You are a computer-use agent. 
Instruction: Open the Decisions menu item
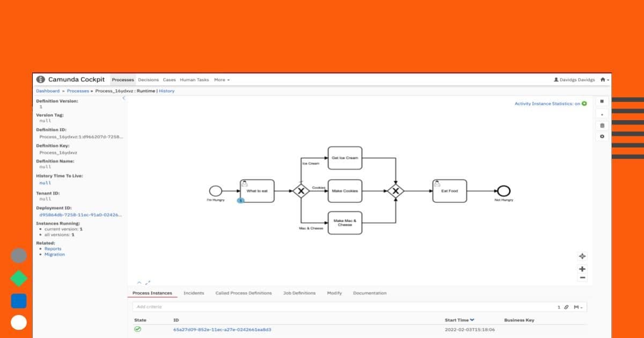point(149,79)
